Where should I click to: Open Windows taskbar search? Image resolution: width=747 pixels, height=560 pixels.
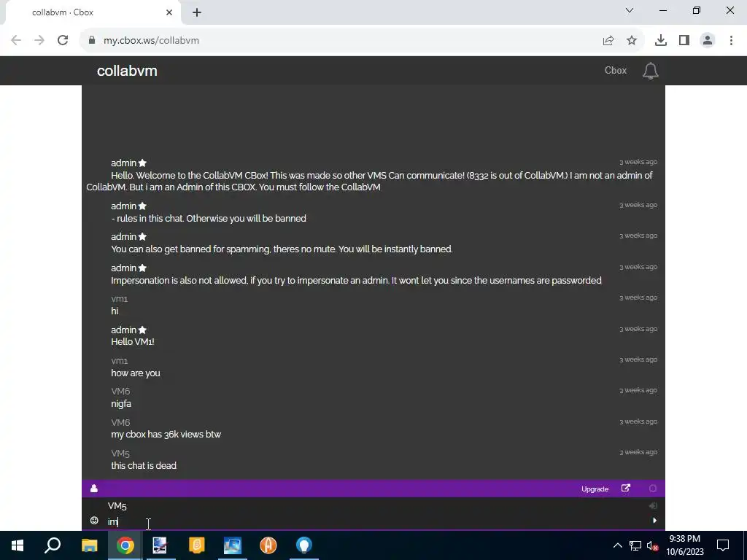(53, 545)
